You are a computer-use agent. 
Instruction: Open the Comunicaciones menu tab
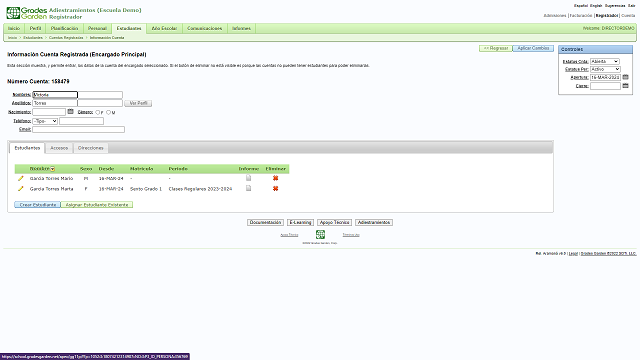[204, 29]
